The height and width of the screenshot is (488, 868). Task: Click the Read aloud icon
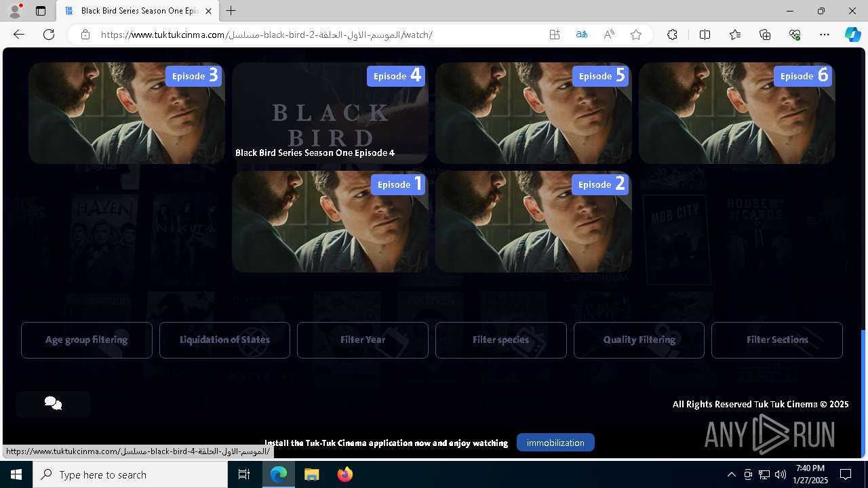(x=609, y=35)
